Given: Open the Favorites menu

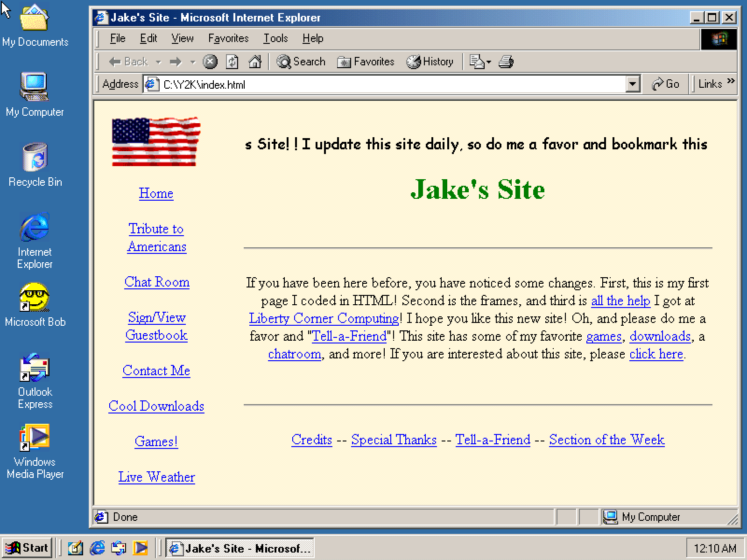Looking at the screenshot, I should point(228,38).
